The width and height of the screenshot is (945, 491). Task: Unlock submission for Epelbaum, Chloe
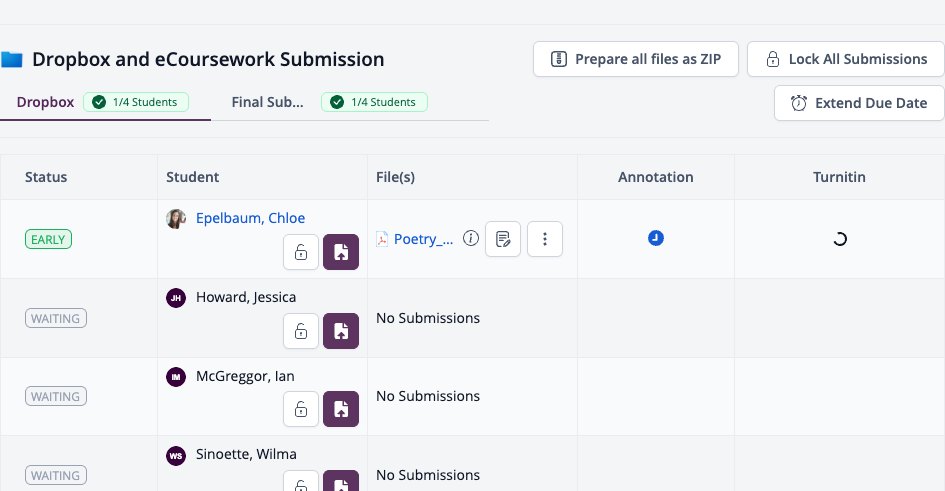301,252
